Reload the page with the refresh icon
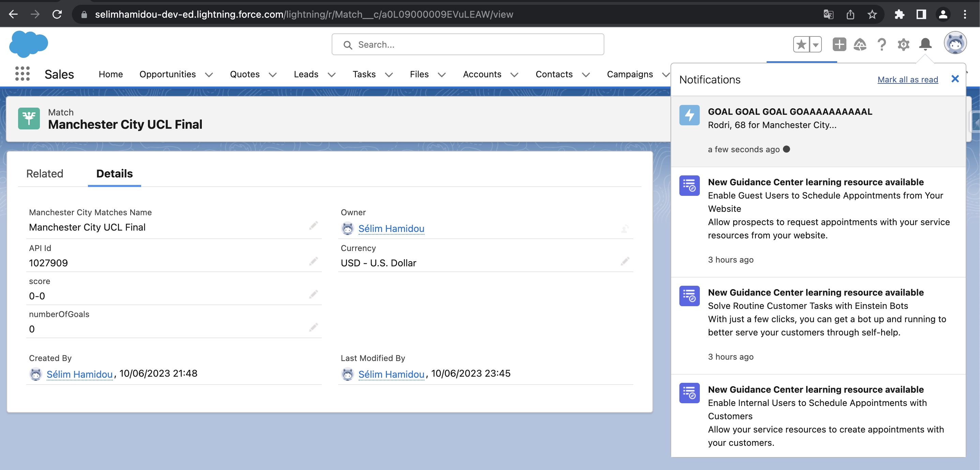This screenshot has height=470, width=980. 57,14
